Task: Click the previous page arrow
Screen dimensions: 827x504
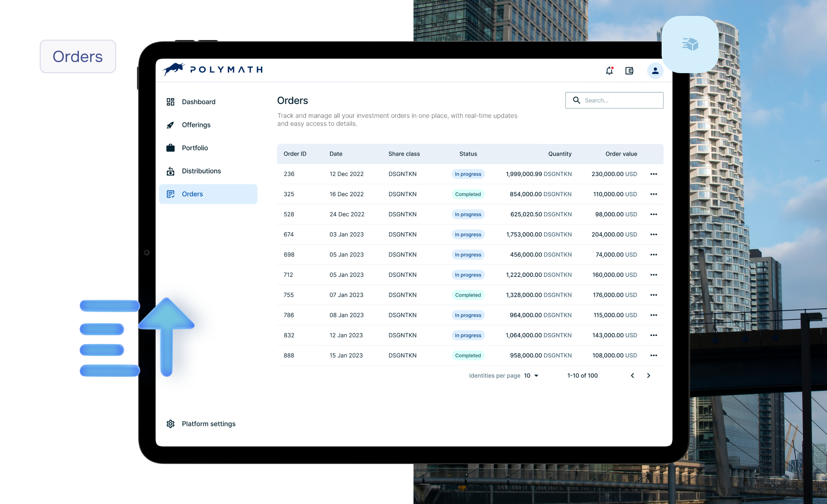Action: coord(632,375)
